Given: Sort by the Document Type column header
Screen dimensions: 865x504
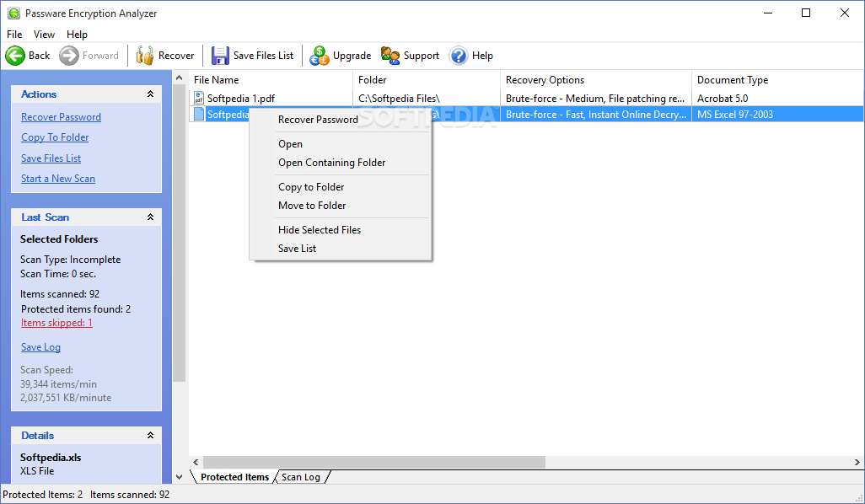Looking at the screenshot, I should click(777, 80).
